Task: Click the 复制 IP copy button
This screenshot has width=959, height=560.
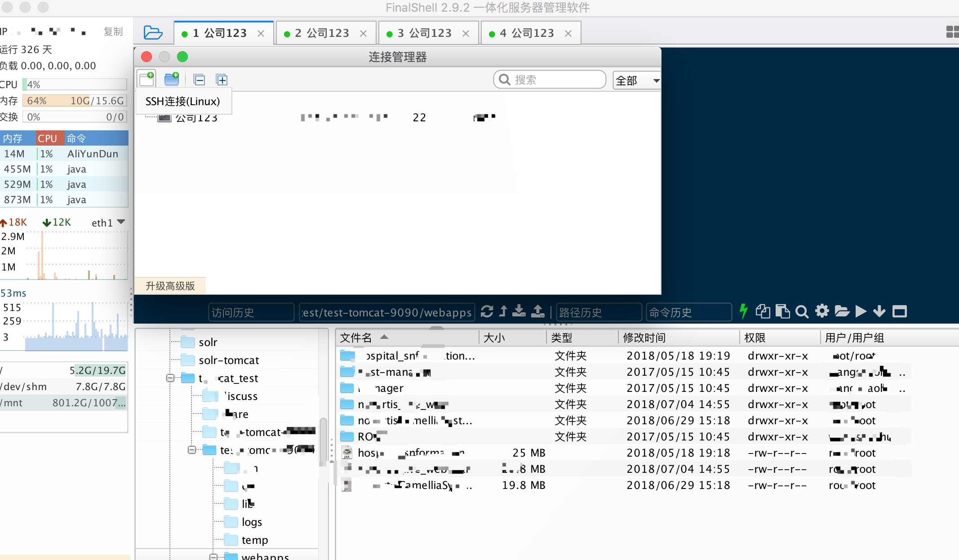Action: point(113,31)
